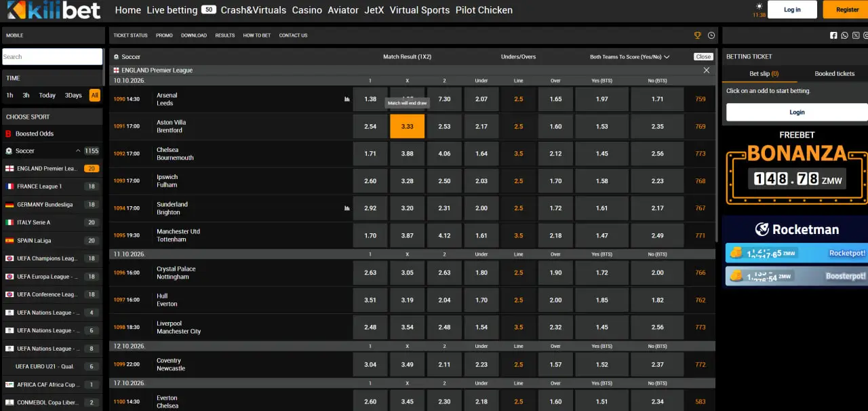868x411 pixels.
Task: Expand more markets 766 for Crystal Palace match
Action: [701, 273]
